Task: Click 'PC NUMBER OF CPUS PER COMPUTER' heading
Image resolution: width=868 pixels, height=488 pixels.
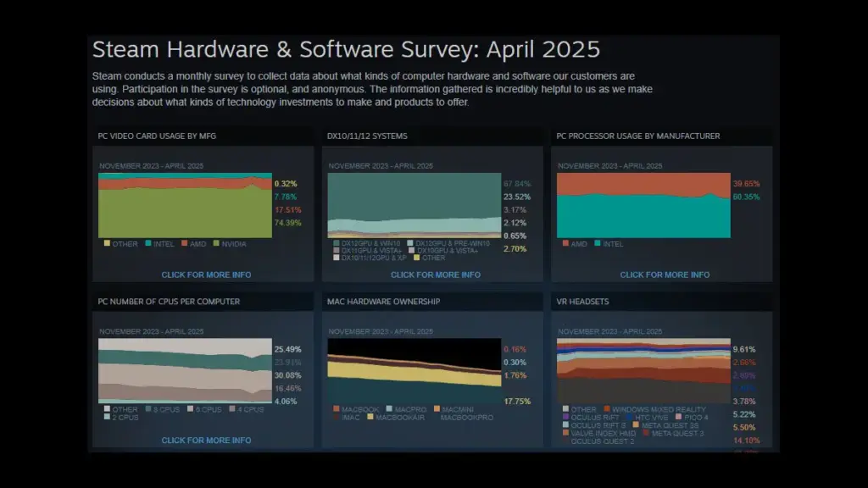Action: tap(169, 301)
